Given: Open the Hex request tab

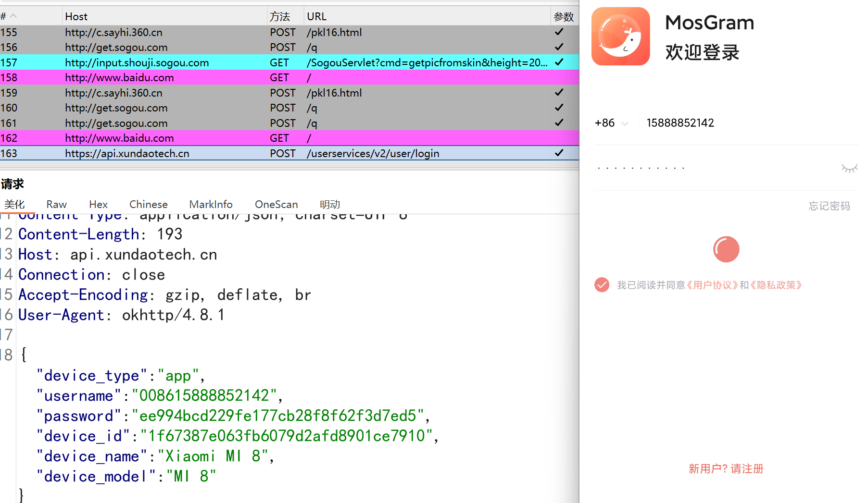Looking at the screenshot, I should coord(98,204).
